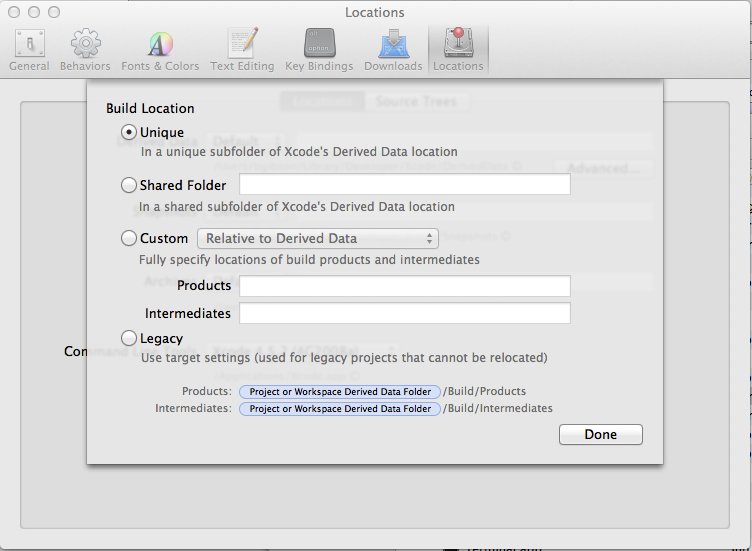Screen dimensions: 752x551
Task: Open the Text Editing pane
Action: coord(242,49)
